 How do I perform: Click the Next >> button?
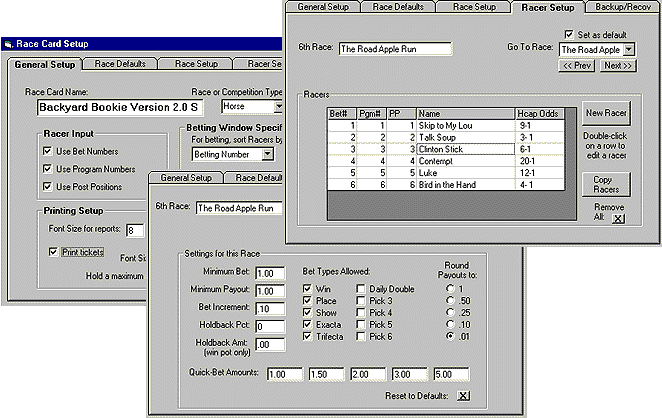[618, 65]
